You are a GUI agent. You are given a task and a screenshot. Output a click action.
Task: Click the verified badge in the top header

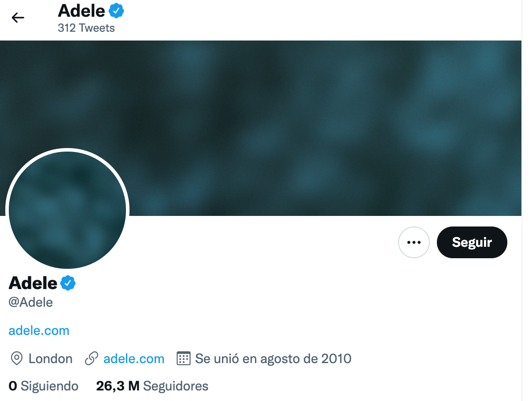116,11
